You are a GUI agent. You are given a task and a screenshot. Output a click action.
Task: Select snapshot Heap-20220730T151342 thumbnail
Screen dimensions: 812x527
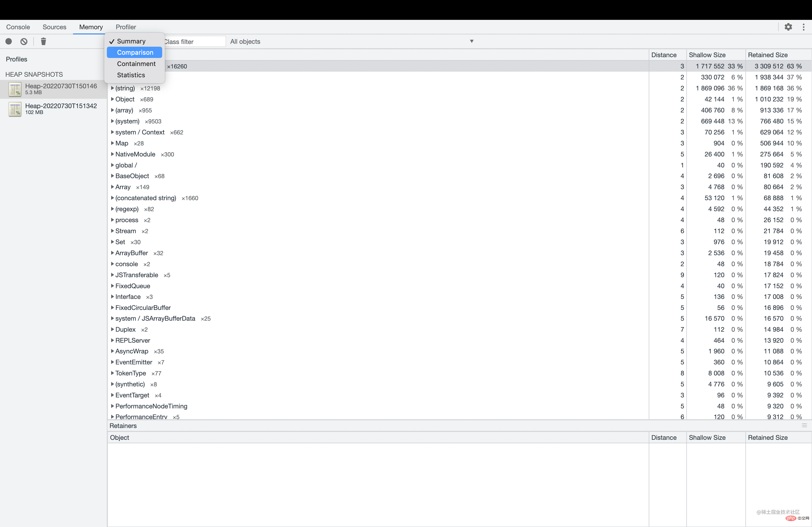(x=15, y=109)
